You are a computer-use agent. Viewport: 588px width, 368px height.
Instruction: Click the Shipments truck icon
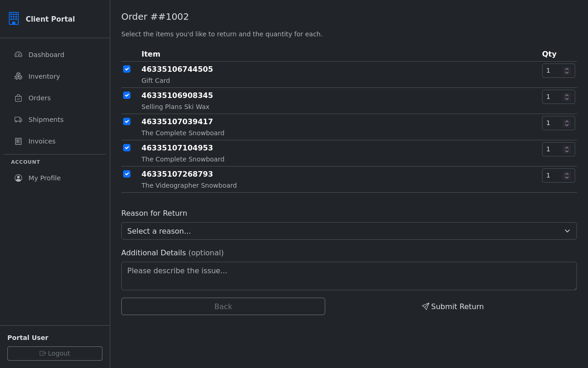18,120
